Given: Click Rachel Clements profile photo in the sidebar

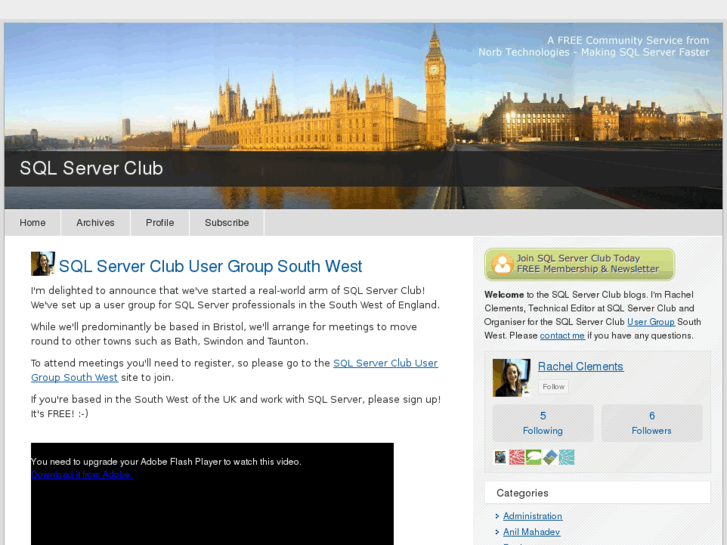Looking at the screenshot, I should tap(511, 378).
